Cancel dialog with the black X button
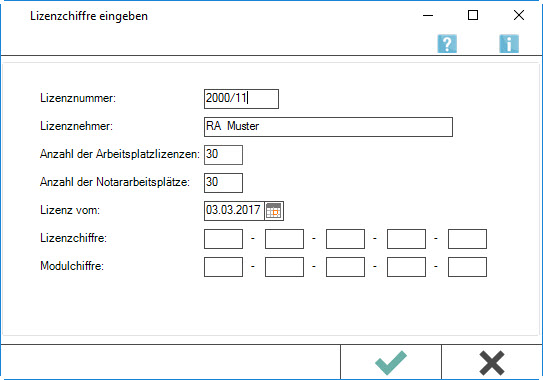Screen dimensions: 543x380 coord(492,362)
